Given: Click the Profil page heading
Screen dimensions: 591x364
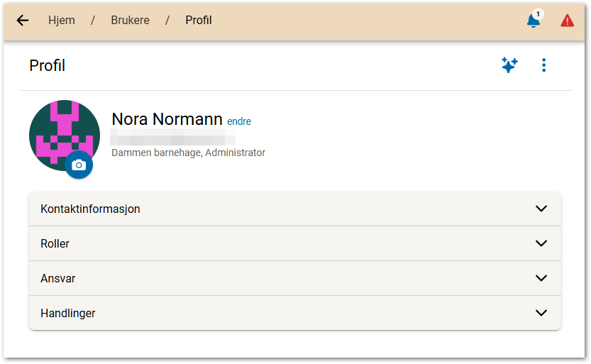Looking at the screenshot, I should (47, 66).
